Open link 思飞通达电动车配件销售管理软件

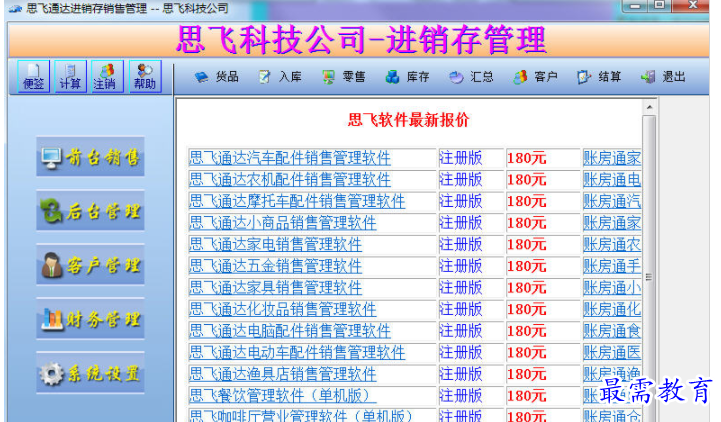point(297,353)
